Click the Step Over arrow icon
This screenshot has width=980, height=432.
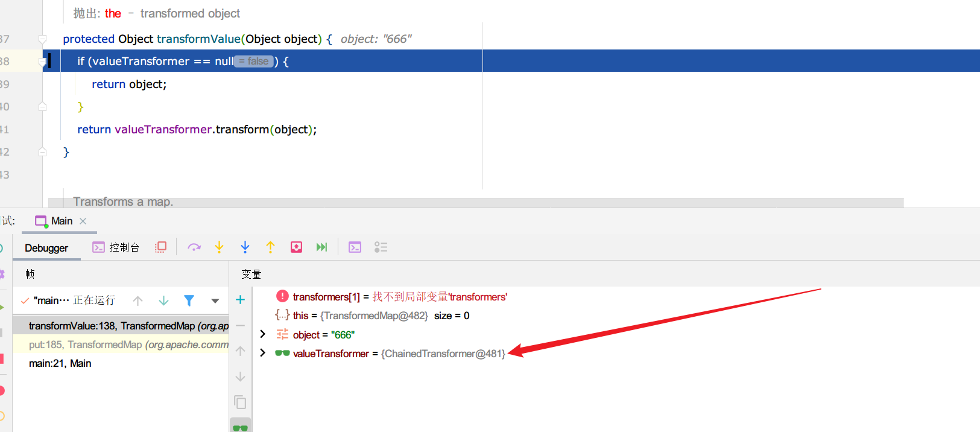pyautogui.click(x=194, y=247)
